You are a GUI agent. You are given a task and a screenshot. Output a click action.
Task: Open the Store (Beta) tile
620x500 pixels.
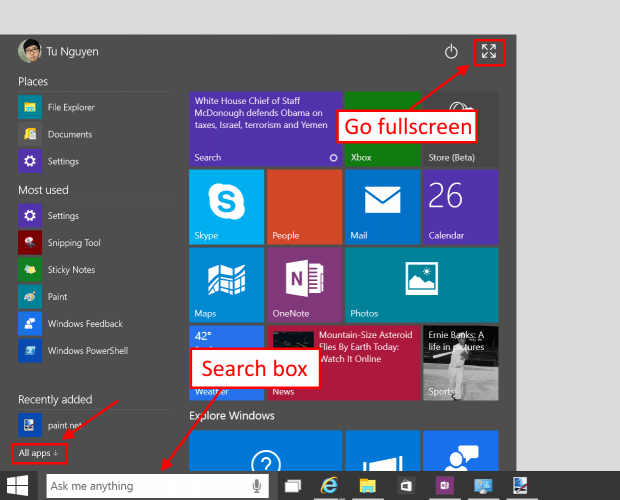pos(461,129)
